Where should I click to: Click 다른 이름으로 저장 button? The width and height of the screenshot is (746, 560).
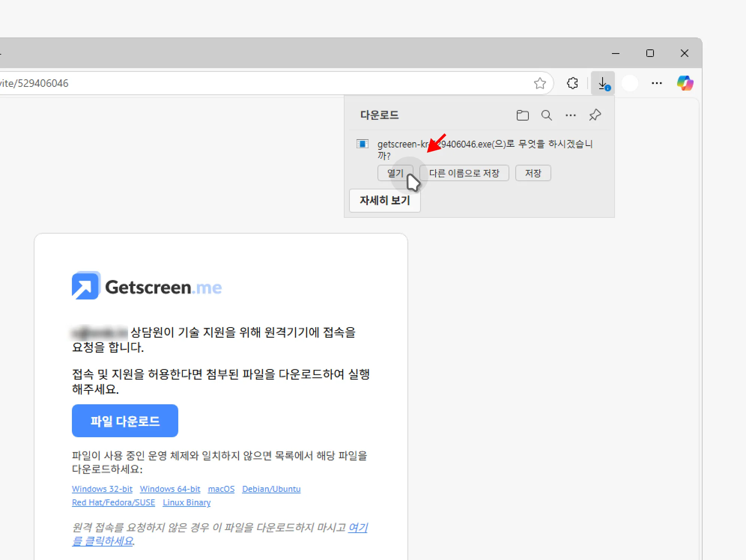coord(464,173)
